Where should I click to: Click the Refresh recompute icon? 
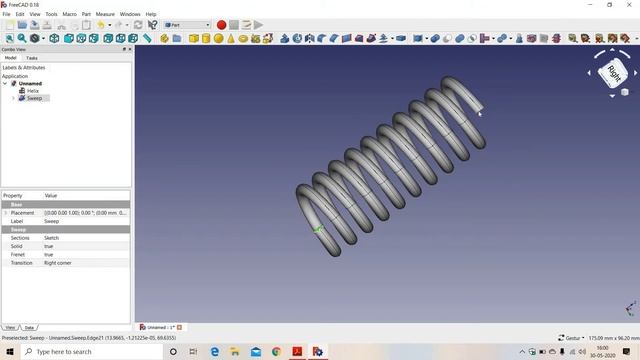(138, 25)
